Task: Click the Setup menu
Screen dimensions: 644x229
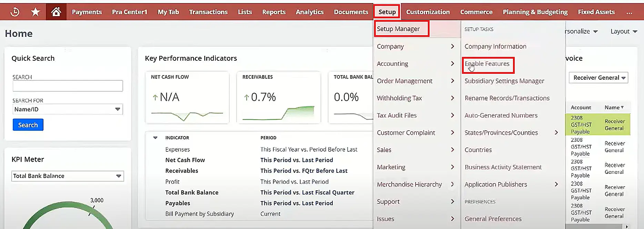Action: pos(387,12)
